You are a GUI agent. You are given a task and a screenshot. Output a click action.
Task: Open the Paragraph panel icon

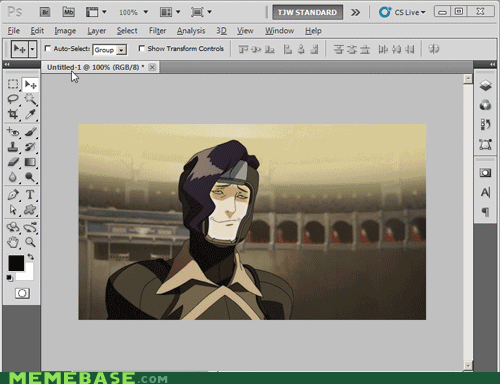click(x=486, y=212)
